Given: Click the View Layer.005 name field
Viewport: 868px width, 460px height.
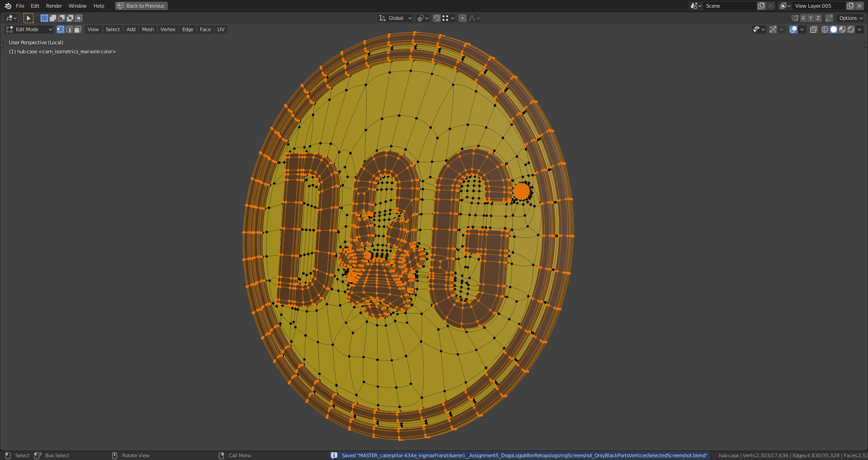Looking at the screenshot, I should pyautogui.click(x=819, y=6).
